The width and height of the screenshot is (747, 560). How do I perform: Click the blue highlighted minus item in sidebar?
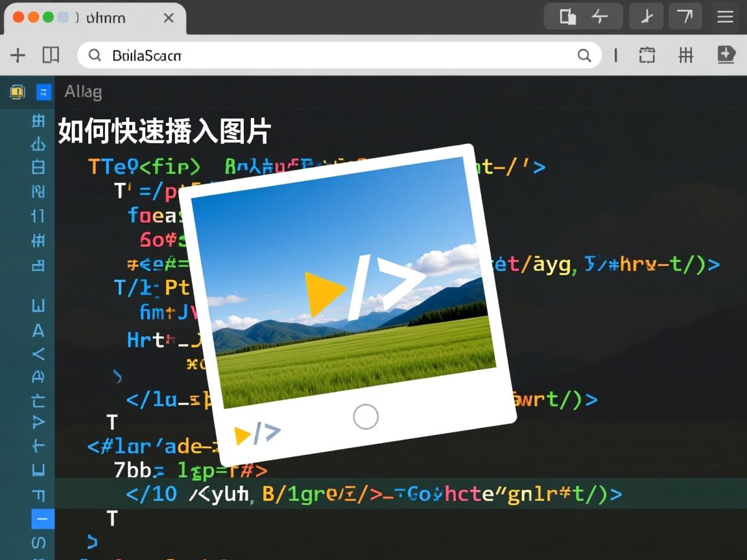click(x=43, y=519)
